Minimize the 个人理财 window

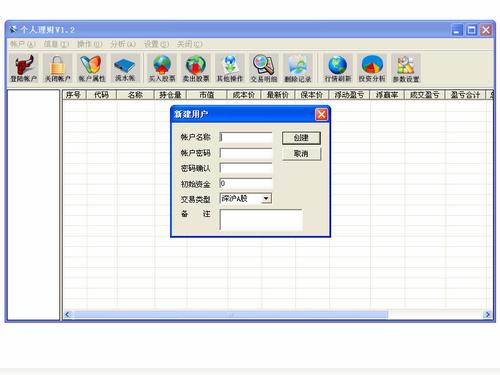tap(457, 30)
